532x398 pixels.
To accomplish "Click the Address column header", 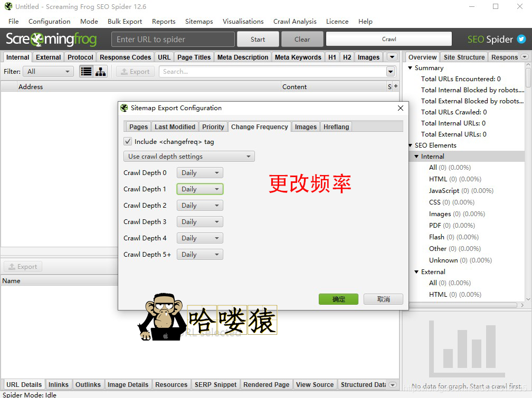I will tap(149, 86).
